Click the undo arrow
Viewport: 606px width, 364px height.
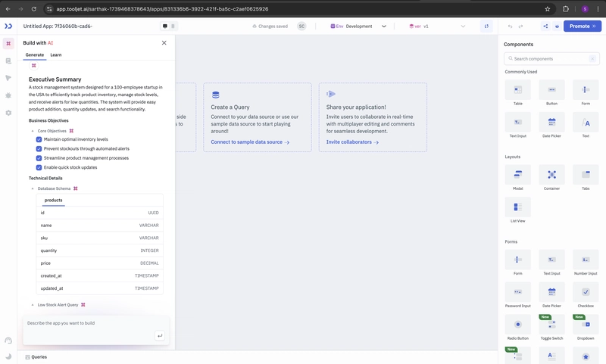510,26
